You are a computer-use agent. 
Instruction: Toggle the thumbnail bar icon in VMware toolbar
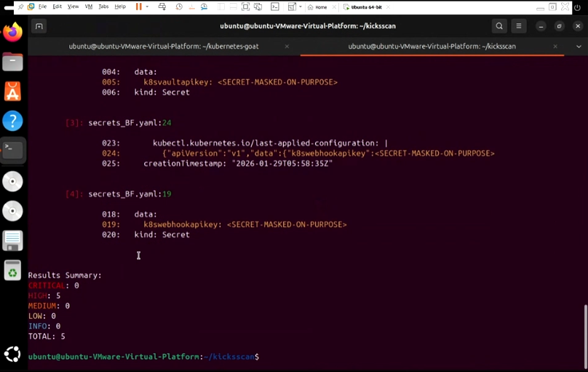[234, 7]
